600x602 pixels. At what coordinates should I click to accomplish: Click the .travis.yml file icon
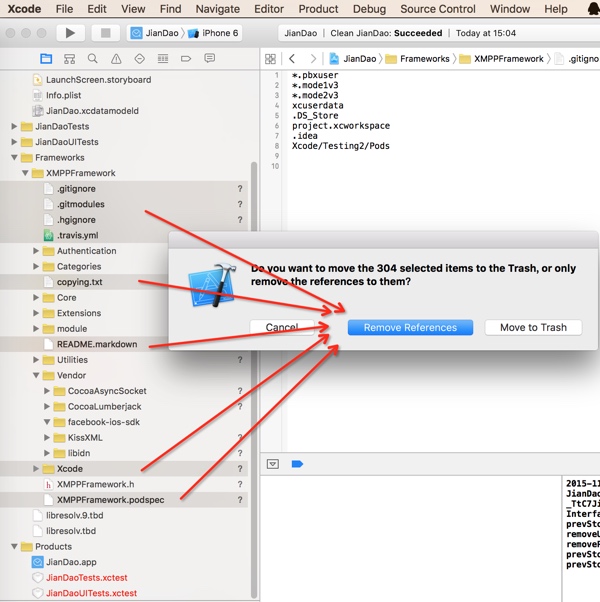(48, 235)
